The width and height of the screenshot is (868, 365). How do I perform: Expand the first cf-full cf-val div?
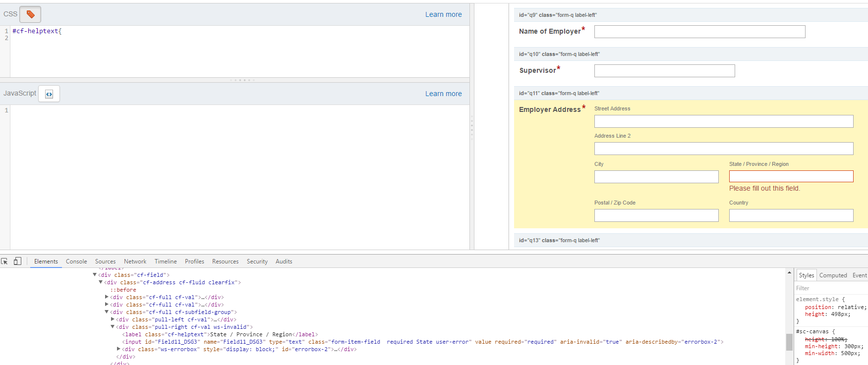pos(107,297)
